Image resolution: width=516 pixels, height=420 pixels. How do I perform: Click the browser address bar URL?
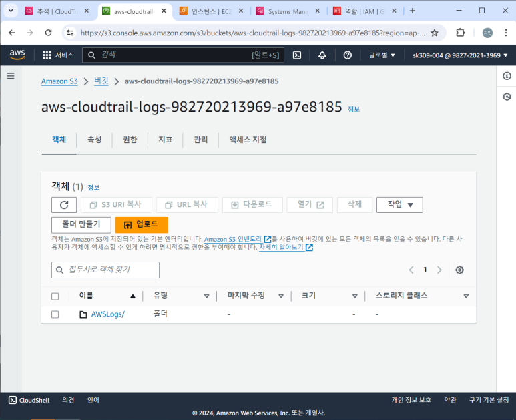[x=252, y=33]
